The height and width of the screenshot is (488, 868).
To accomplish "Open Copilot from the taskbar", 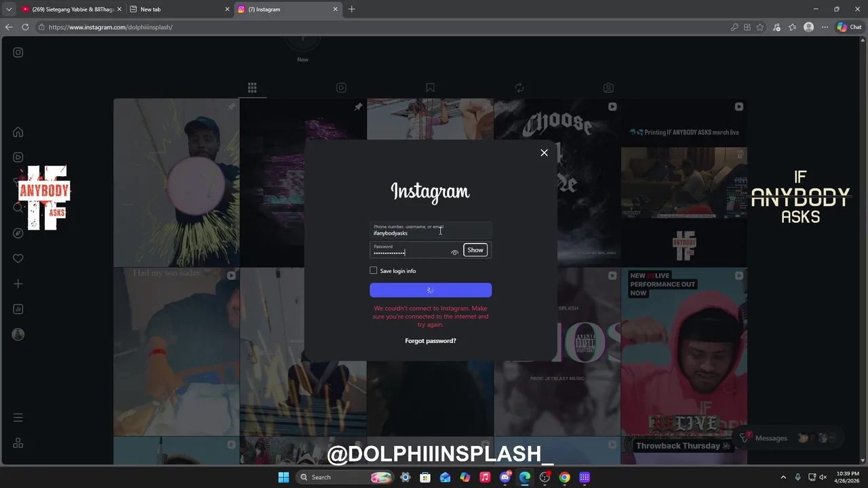I will click(x=465, y=477).
